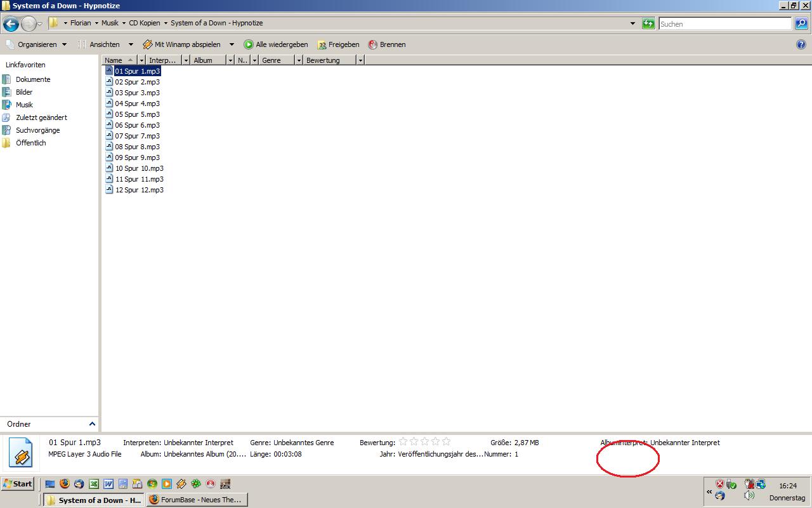Click the red security shield tray icon
812x508 pixels.
point(720,484)
